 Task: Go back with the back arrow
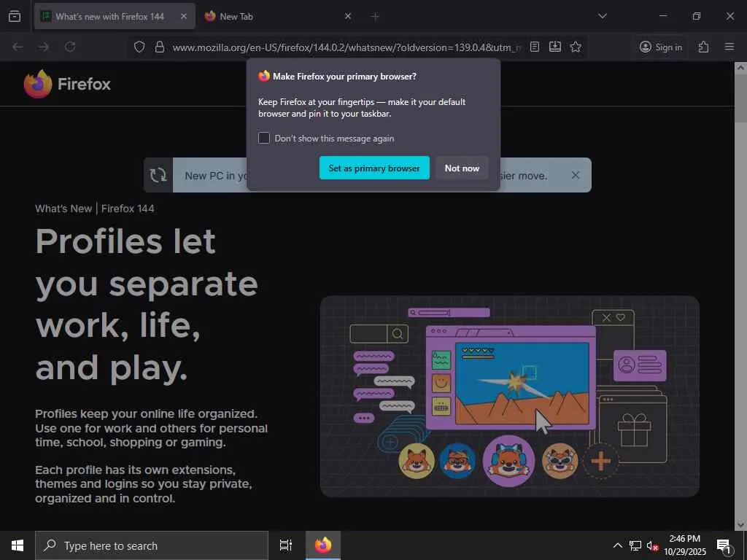click(x=18, y=47)
